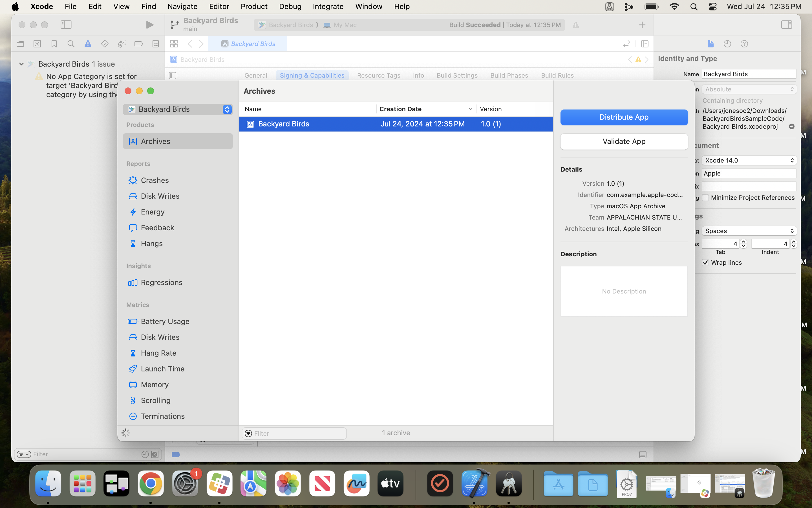Open the Product menu
Image resolution: width=812 pixels, height=508 pixels.
(x=254, y=6)
